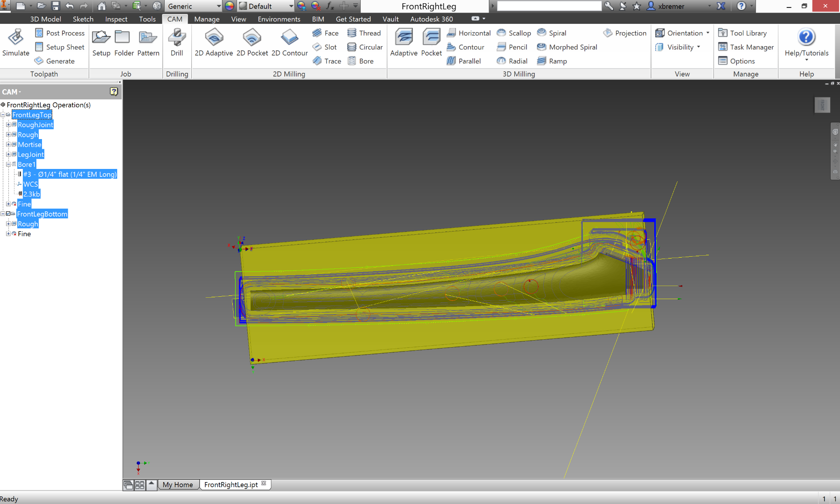Open the CAM browser panel dropdown
The height and width of the screenshot is (504, 840).
point(12,92)
